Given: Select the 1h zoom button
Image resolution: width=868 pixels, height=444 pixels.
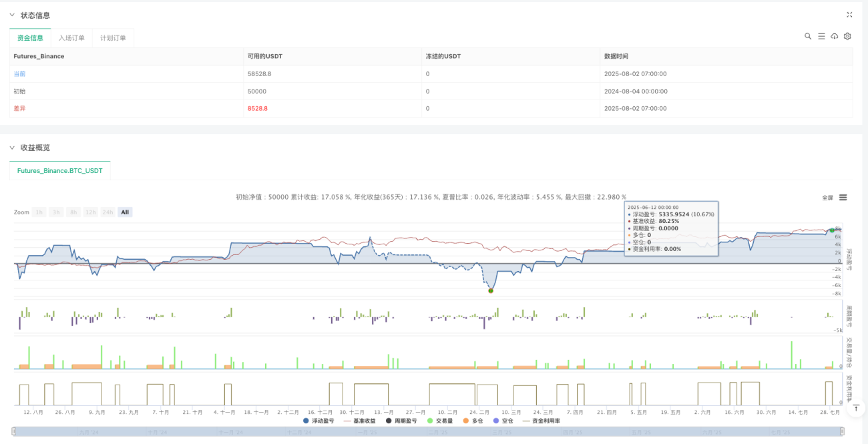Looking at the screenshot, I should [x=40, y=212].
